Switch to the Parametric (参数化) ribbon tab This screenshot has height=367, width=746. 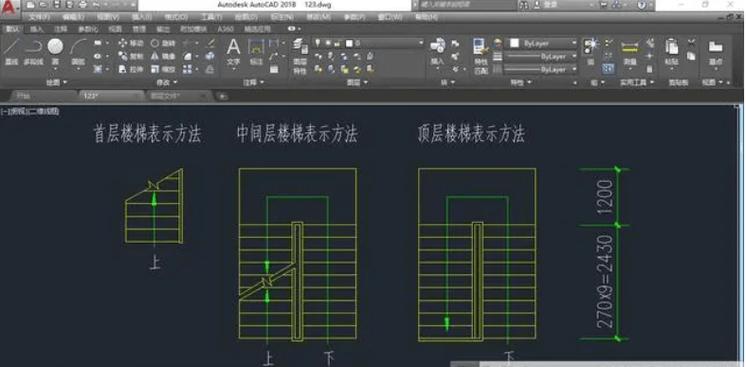87,29
